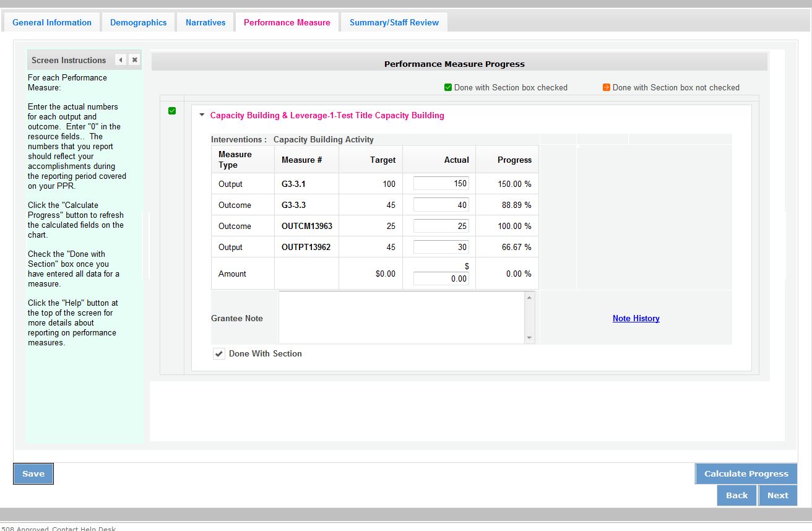
Task: Click green section-complete status icon
Action: point(172,111)
